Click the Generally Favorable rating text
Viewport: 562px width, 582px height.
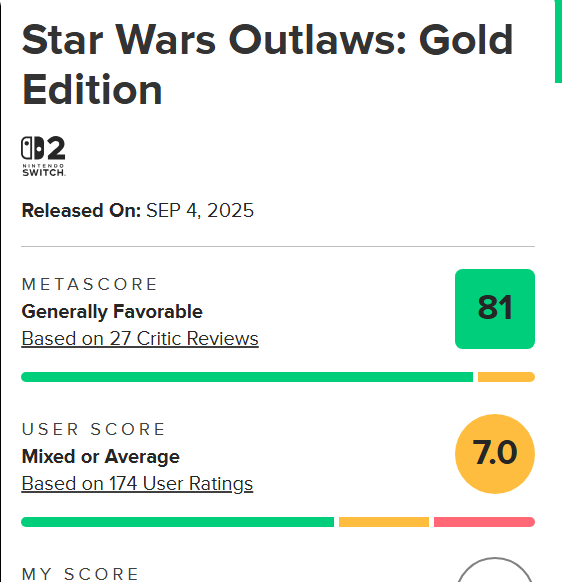pyautogui.click(x=112, y=311)
